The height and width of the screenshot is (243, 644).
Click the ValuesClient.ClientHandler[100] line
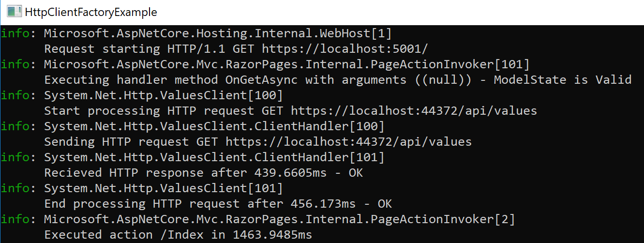pos(214,126)
